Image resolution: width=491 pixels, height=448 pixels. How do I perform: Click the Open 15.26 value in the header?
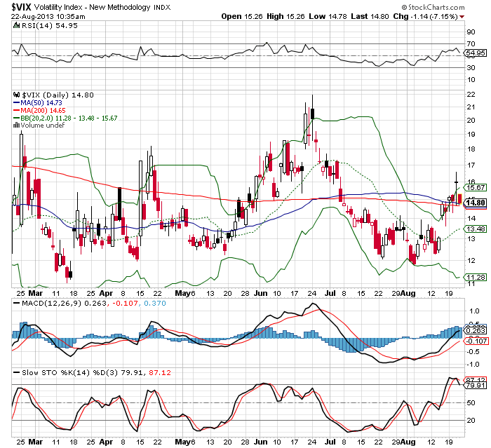pos(242,16)
